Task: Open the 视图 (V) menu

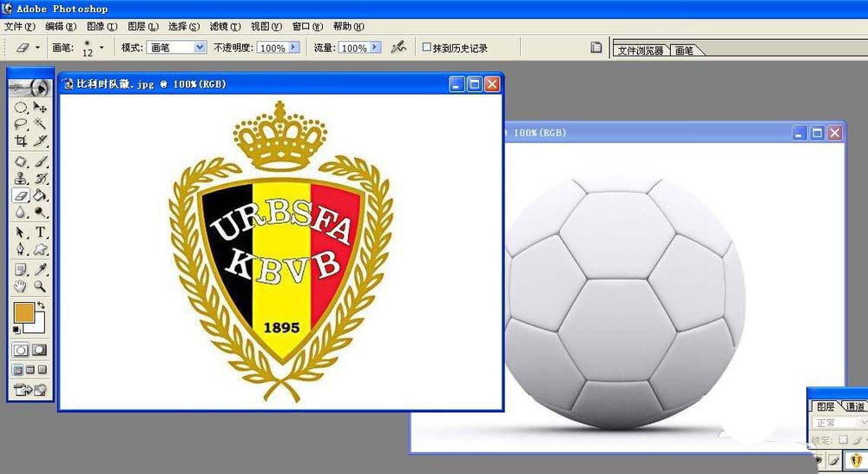Action: (266, 27)
